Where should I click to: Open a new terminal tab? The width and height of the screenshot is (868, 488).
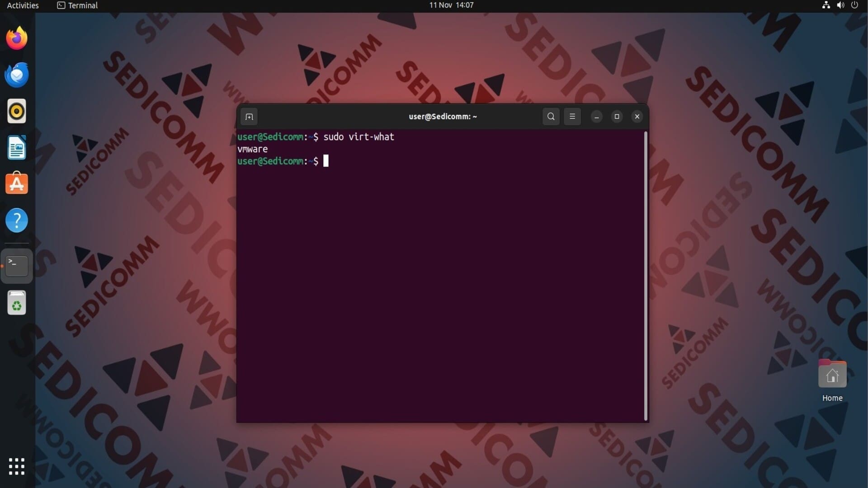click(249, 117)
